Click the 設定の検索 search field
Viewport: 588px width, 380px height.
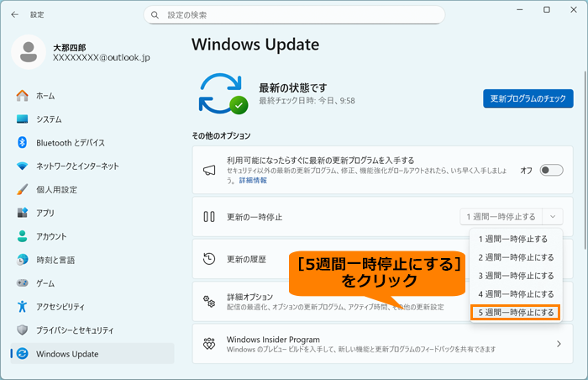[x=294, y=15]
